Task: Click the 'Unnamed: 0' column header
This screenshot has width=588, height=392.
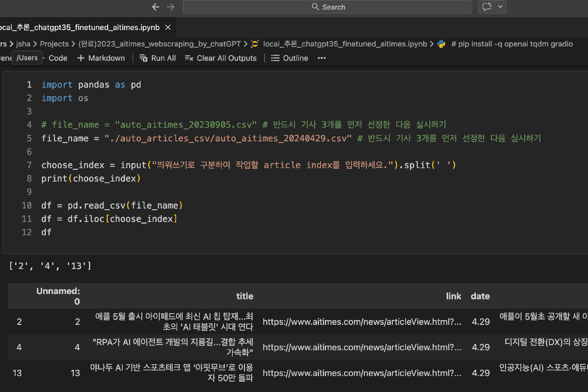Action: click(x=58, y=296)
